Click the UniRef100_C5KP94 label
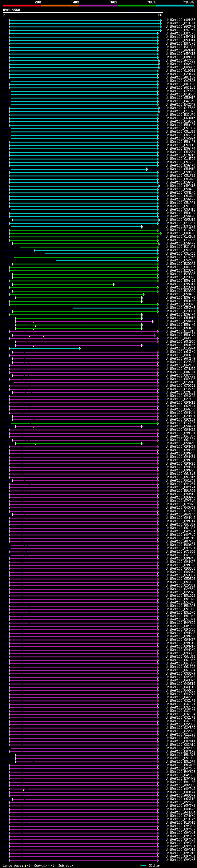 (180, 135)
